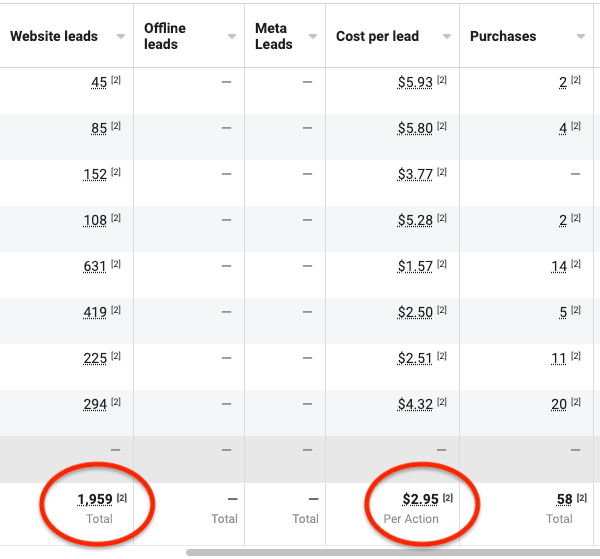This screenshot has width=600, height=559.
Task: Click footnote marker next to 631 leads
Action: [x=116, y=264]
